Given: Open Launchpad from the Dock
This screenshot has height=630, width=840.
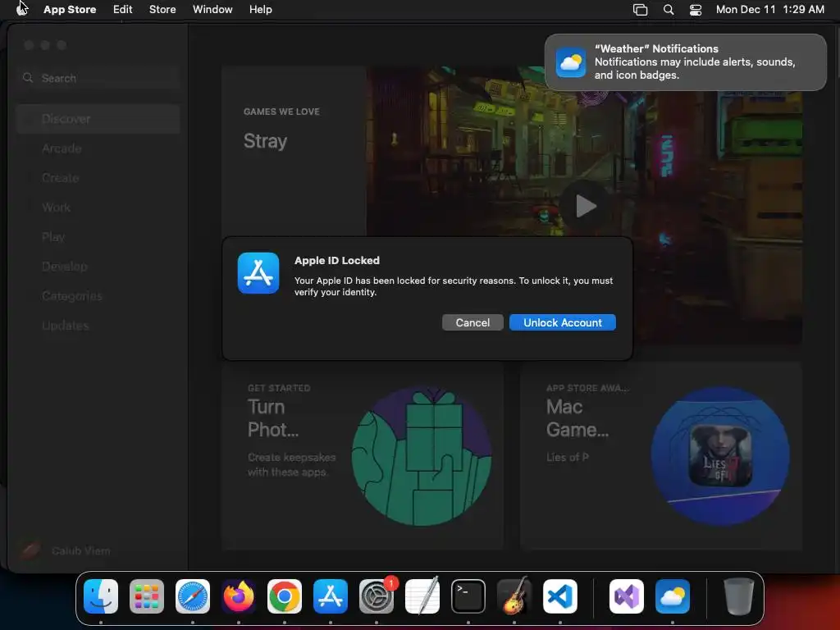Looking at the screenshot, I should click(147, 596).
